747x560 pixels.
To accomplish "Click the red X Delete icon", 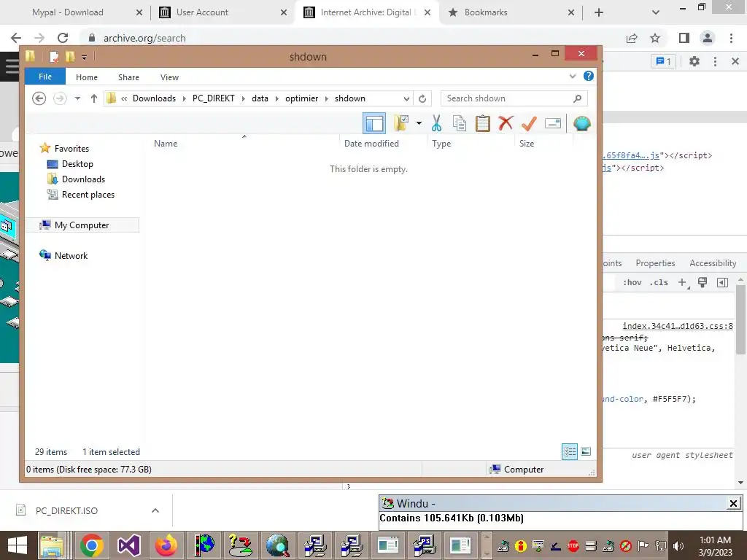I will click(x=506, y=122).
